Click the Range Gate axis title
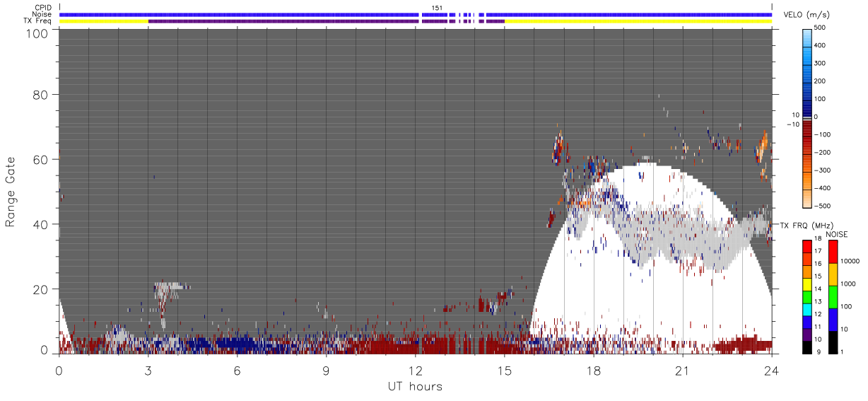868x401 pixels. pos(11,192)
